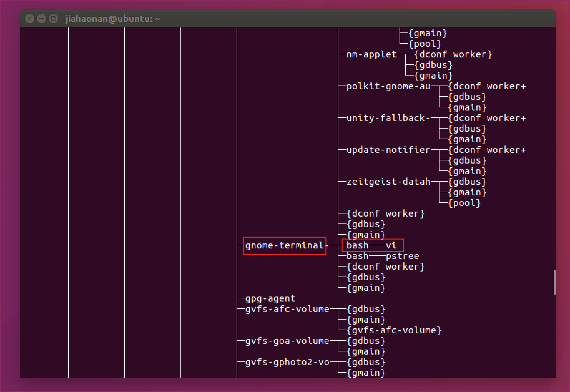
Task: Click {dconf worker+ next to polkit-gnome-au
Action: click(487, 86)
